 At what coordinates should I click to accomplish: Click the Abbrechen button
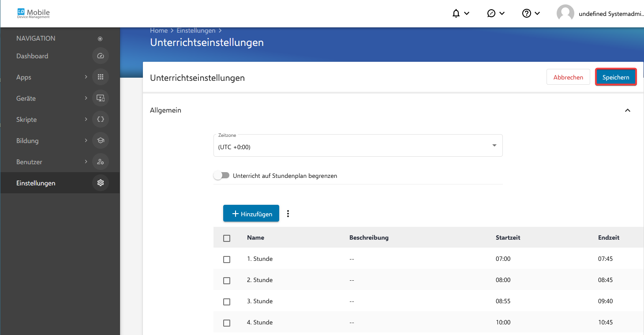568,77
